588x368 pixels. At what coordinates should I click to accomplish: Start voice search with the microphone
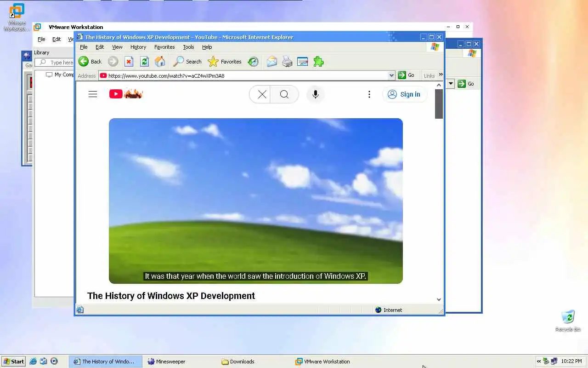pyautogui.click(x=315, y=94)
